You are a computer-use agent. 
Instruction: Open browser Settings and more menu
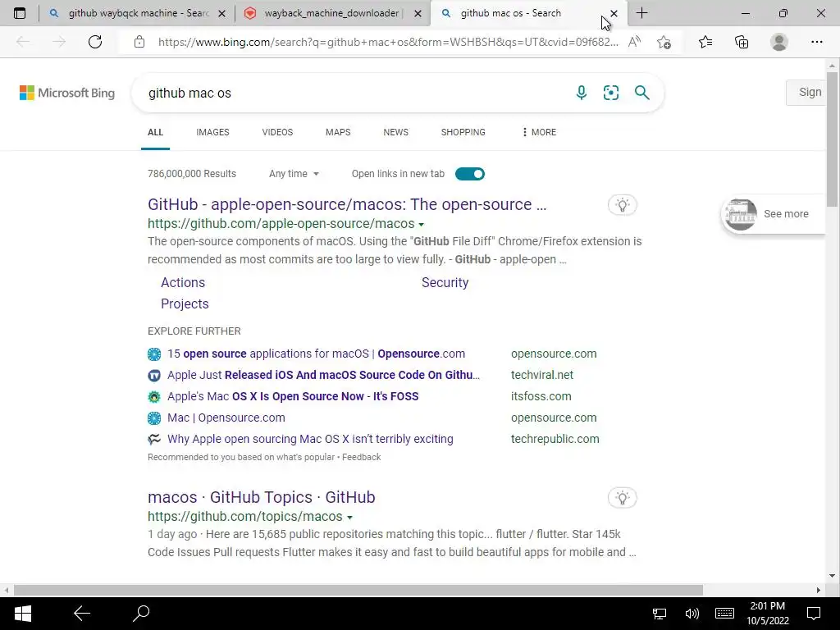coord(816,42)
